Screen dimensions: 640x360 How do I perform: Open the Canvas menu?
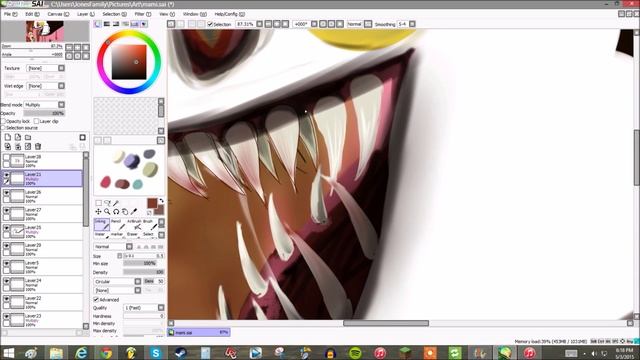pos(58,14)
